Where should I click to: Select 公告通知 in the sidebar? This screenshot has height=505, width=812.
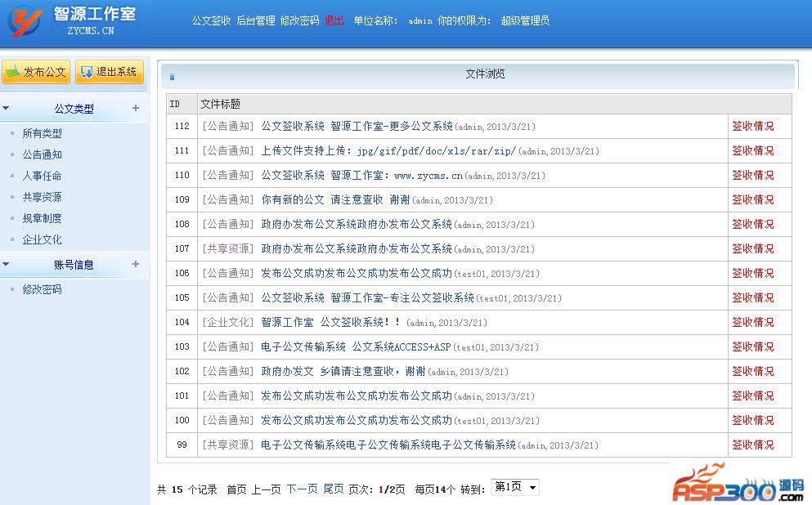tap(42, 154)
